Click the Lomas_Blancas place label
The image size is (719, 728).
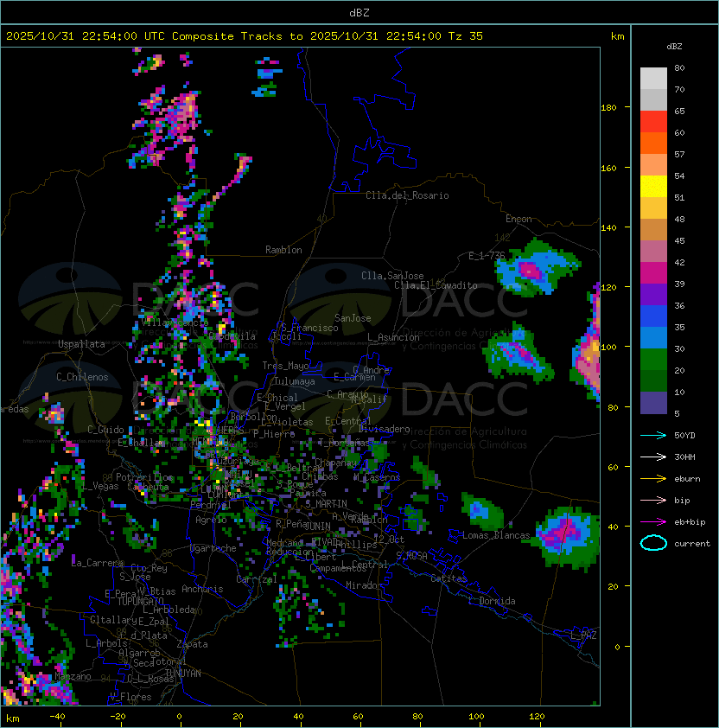tap(496, 535)
